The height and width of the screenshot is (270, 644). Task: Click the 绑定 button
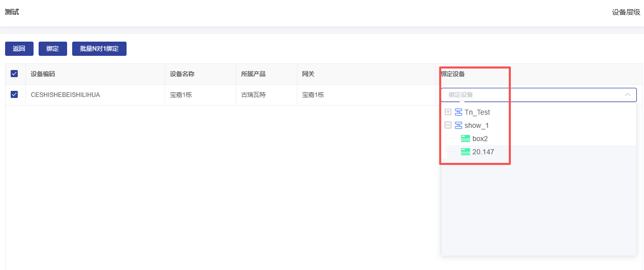tap(53, 49)
